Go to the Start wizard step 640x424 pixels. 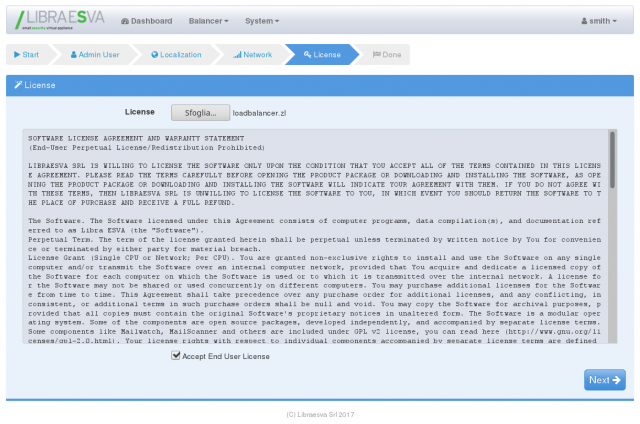click(27, 55)
